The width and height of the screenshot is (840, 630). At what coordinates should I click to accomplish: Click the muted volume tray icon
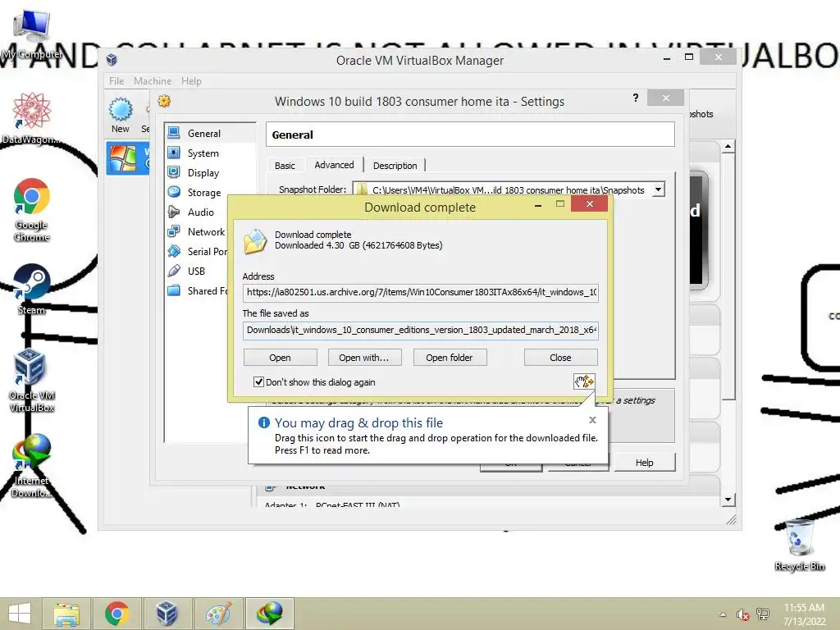[742, 614]
